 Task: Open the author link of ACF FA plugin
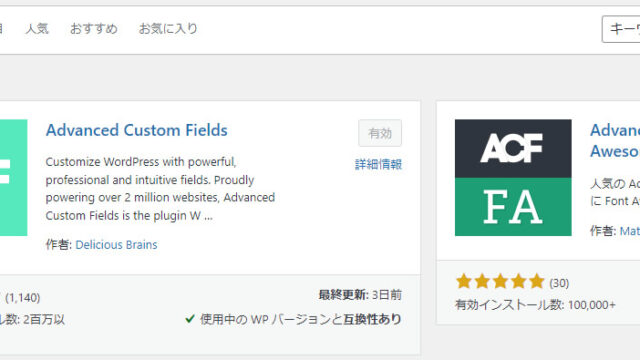[630, 231]
